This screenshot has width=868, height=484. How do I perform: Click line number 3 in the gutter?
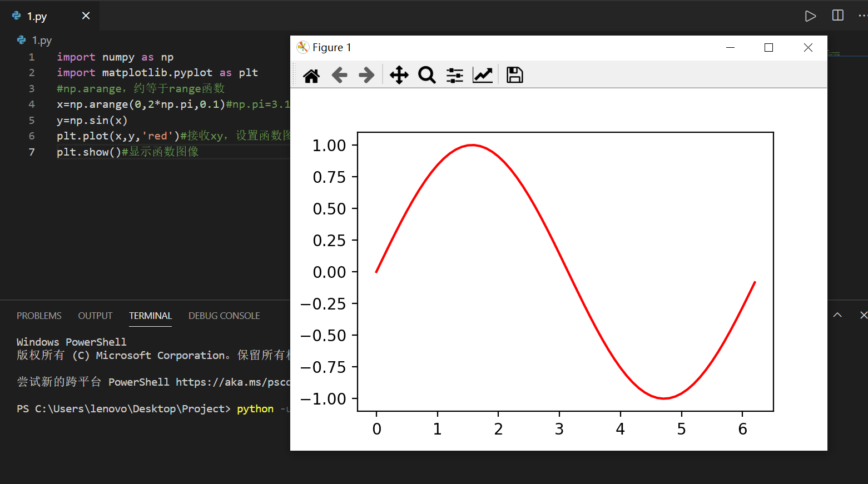click(32, 88)
